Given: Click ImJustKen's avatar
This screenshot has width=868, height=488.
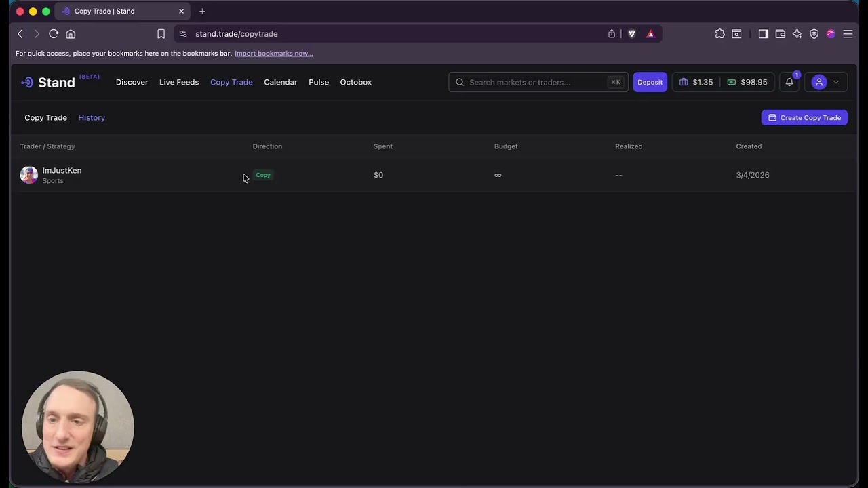Looking at the screenshot, I should 29,175.
